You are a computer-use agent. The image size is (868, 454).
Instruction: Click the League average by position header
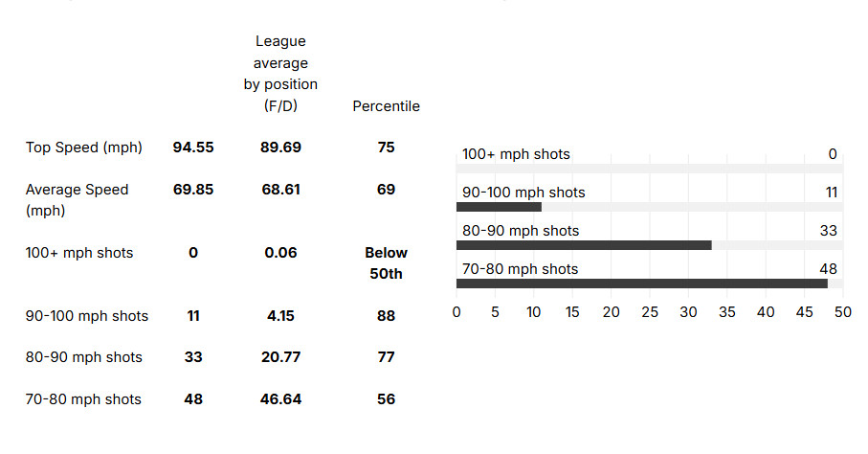pyautogui.click(x=280, y=74)
